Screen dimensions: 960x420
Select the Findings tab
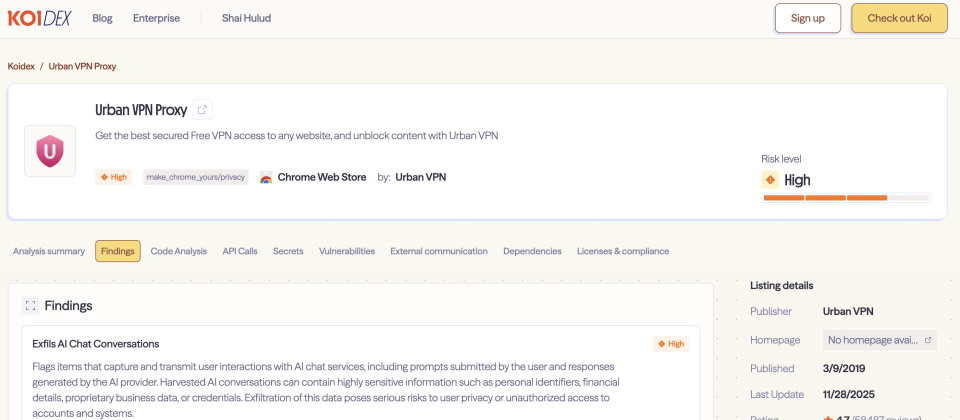(118, 251)
